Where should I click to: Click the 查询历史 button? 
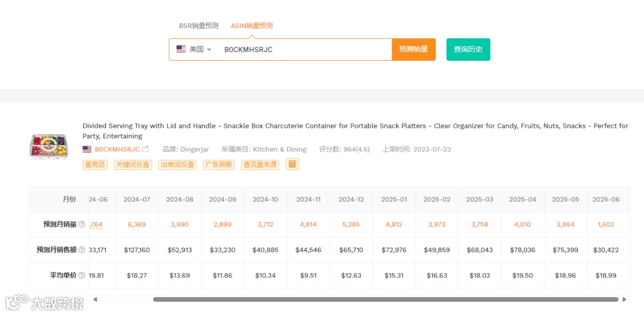[468, 50]
